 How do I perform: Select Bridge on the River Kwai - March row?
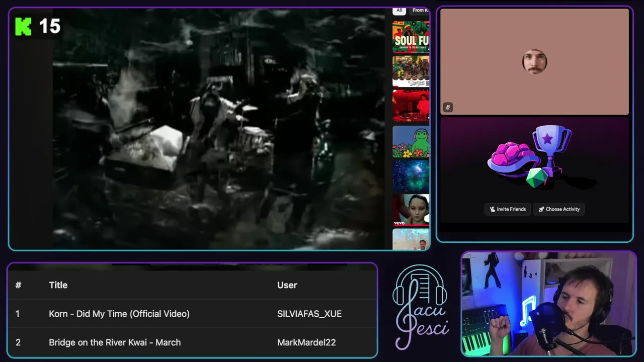pyautogui.click(x=192, y=342)
